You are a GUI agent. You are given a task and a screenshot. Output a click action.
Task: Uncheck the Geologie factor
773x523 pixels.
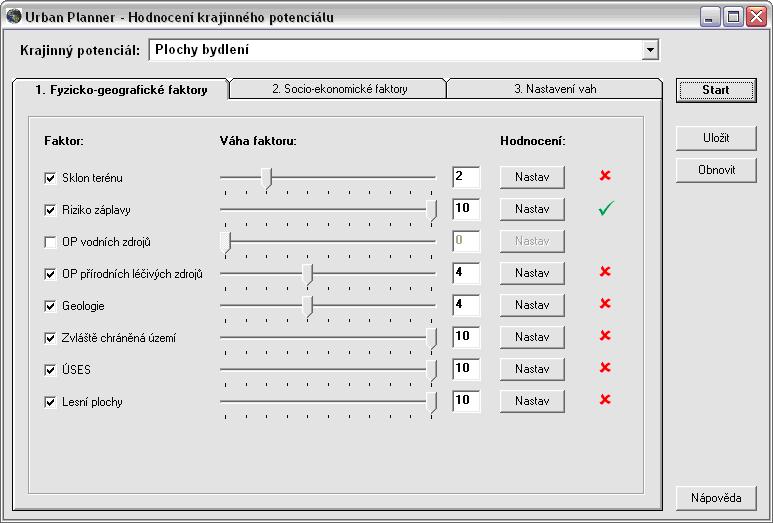click(50, 306)
